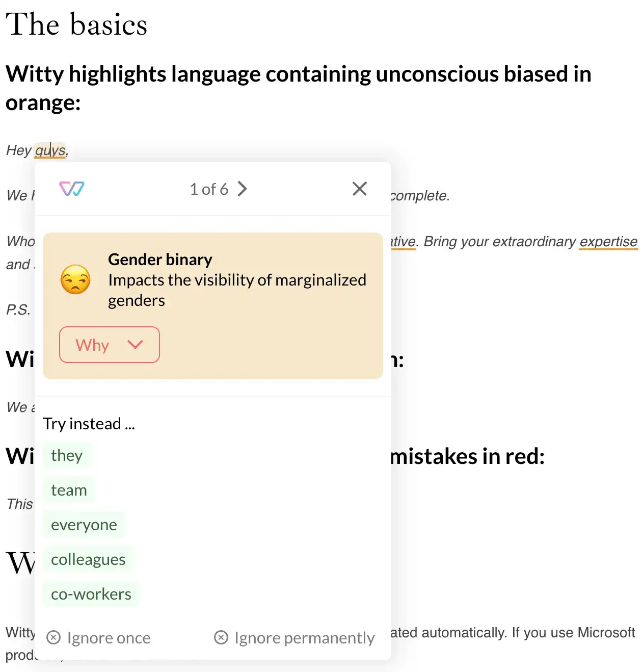Click the "Gender binary" heading
Viewport: 643px width, 672px height.
[160, 260]
